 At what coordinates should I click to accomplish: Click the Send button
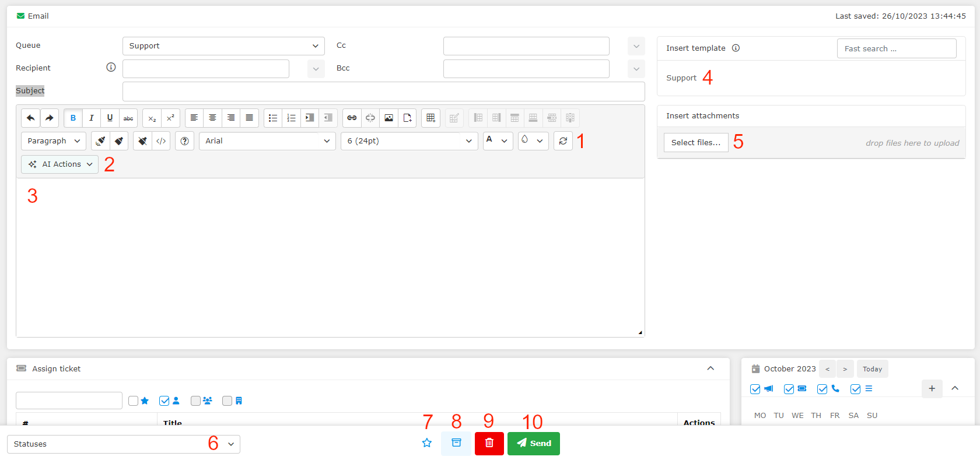(533, 443)
